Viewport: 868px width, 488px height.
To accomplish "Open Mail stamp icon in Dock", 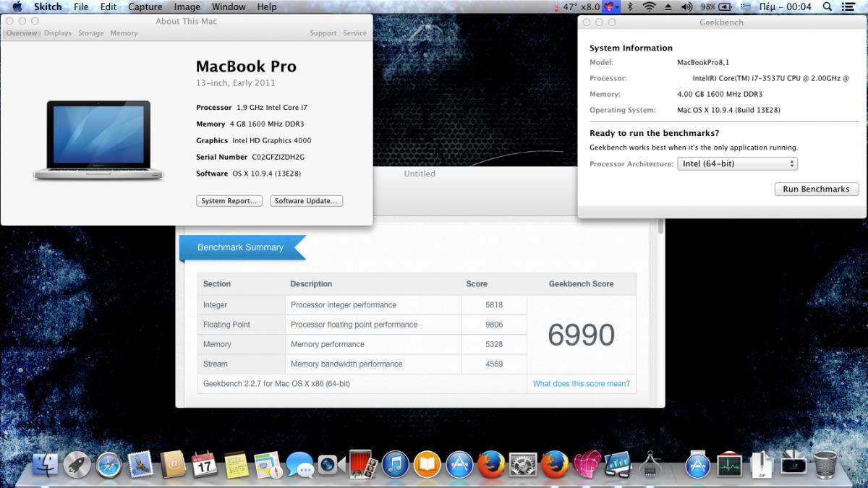I will pyautogui.click(x=140, y=464).
